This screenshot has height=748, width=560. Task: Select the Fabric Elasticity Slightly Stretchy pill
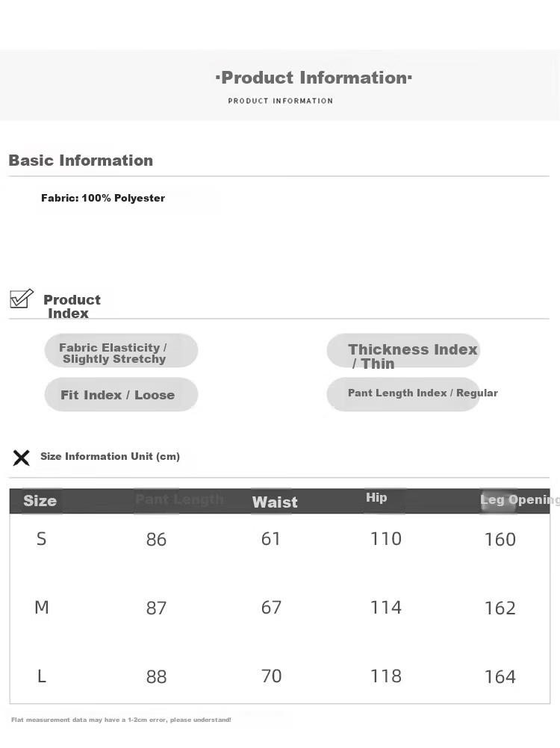click(121, 351)
